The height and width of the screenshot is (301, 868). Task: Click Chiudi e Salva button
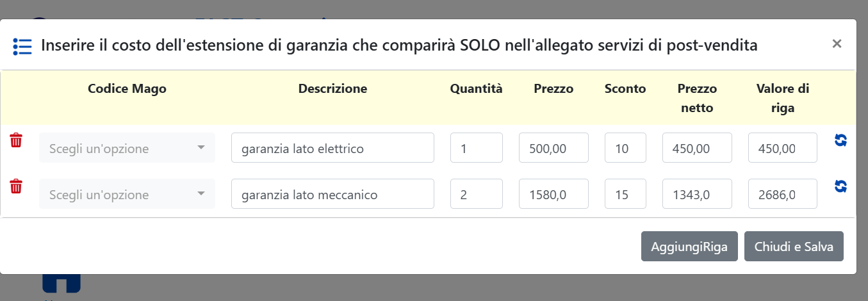(x=794, y=247)
